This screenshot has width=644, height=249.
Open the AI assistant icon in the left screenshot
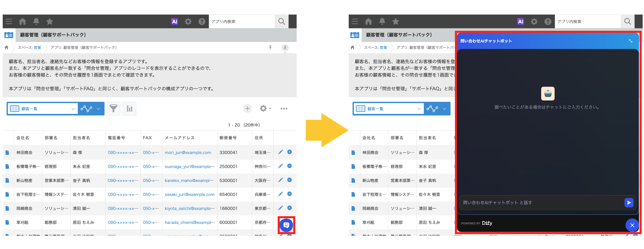tap(175, 21)
